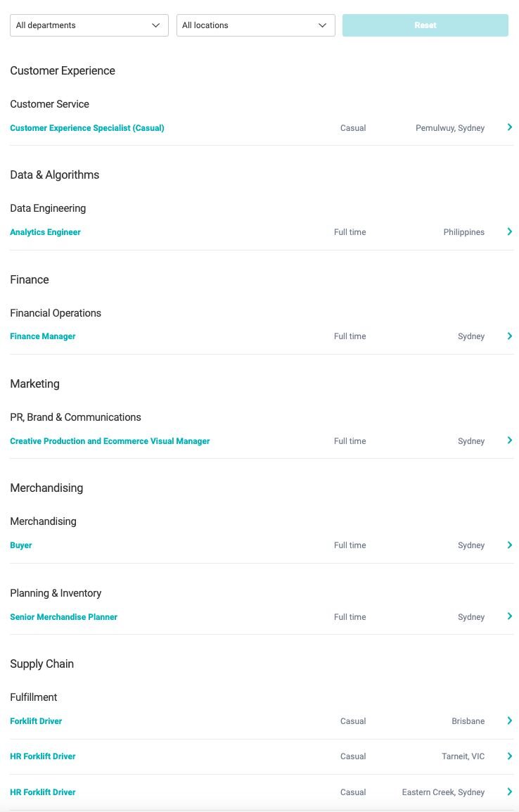Open Creative Production and Ecommerce Visual Manager
The width and height of the screenshot is (519, 812).
coord(110,441)
